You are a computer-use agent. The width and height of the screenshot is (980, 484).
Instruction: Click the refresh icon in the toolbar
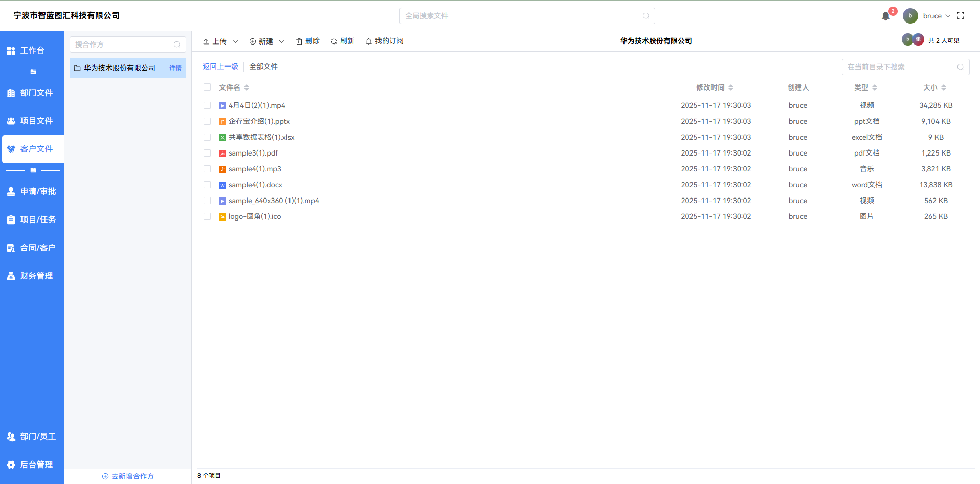tap(334, 41)
